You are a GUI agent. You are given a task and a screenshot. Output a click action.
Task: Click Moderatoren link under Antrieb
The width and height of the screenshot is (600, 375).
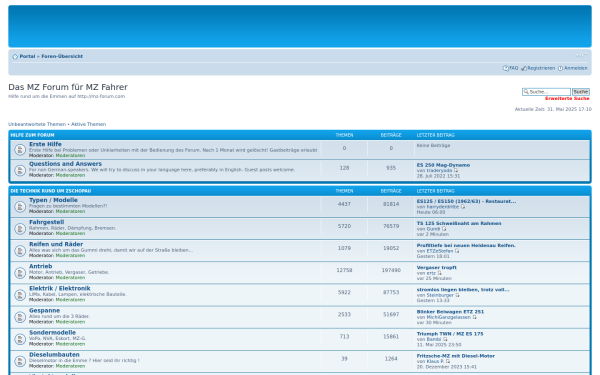pos(70,278)
